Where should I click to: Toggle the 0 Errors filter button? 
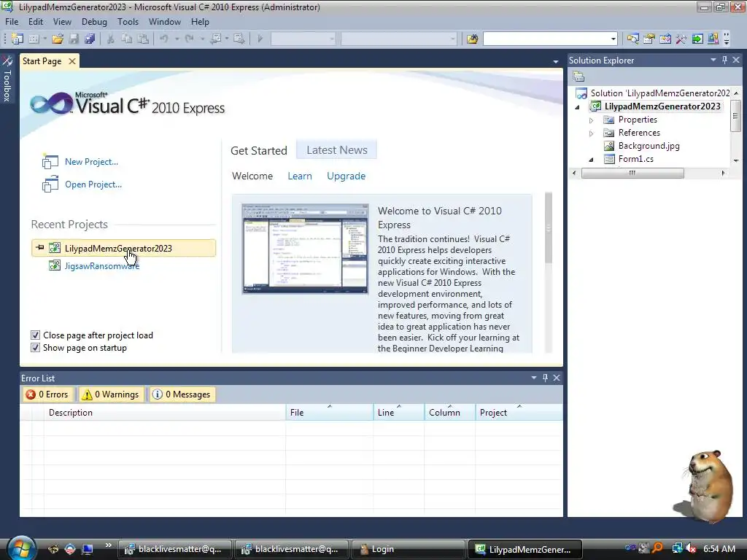pyautogui.click(x=47, y=394)
